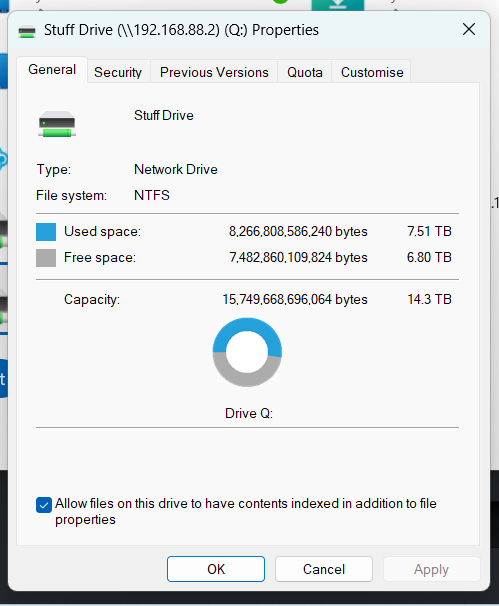Screen dimensions: 499x606
Task: Click the network drive icon in title bar
Action: coord(27,31)
